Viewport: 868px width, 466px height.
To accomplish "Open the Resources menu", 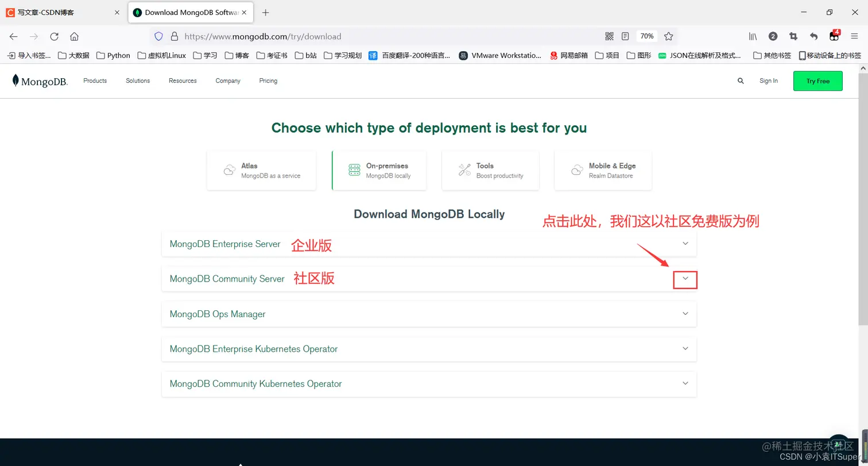I will (x=183, y=81).
